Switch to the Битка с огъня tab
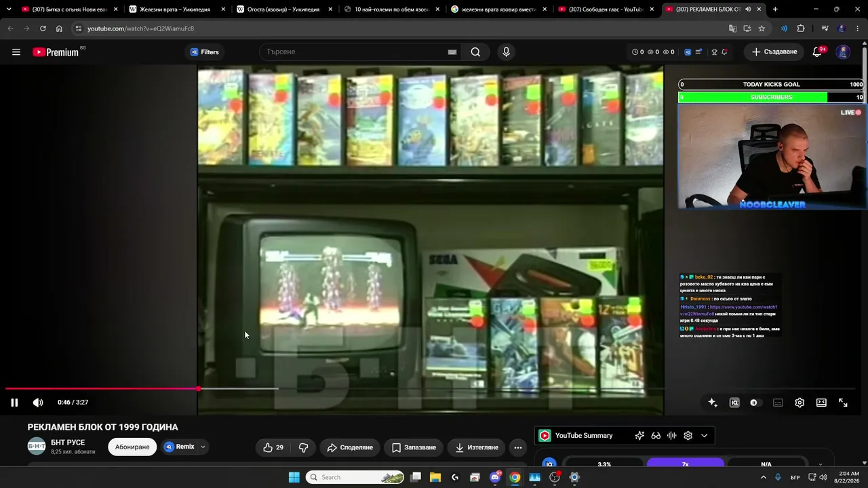The width and height of the screenshot is (868, 488). [x=68, y=9]
